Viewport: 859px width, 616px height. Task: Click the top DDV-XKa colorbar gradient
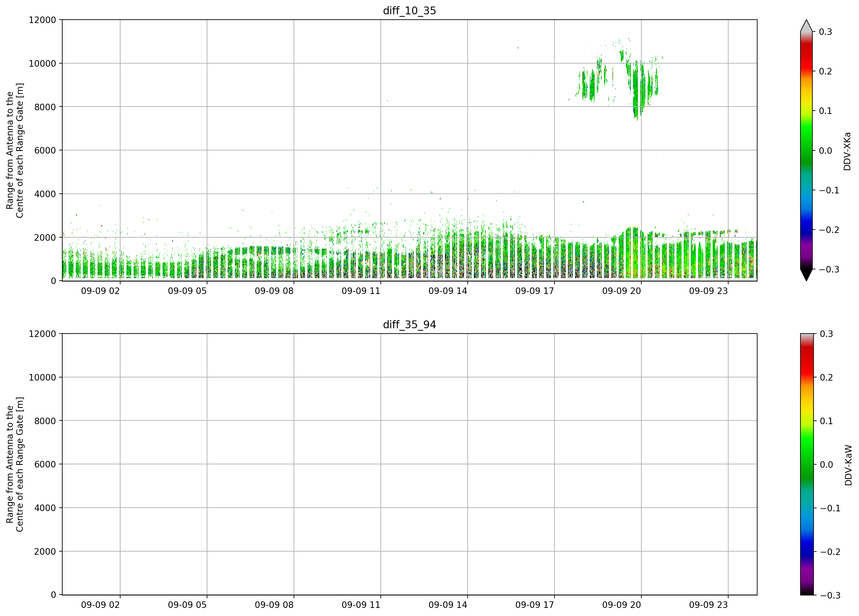[x=806, y=150]
